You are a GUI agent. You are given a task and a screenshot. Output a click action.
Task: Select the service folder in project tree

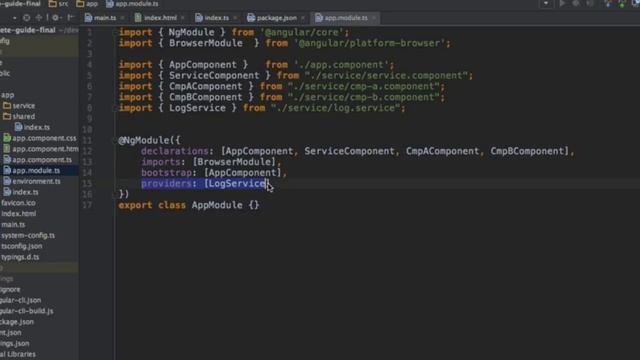(24, 106)
